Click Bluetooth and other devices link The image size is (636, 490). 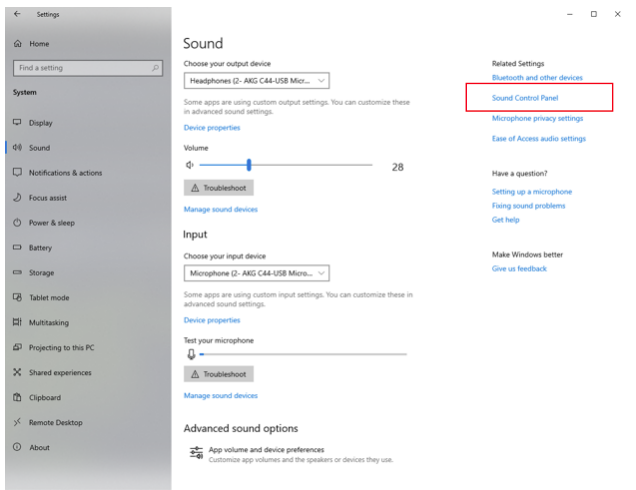click(537, 77)
